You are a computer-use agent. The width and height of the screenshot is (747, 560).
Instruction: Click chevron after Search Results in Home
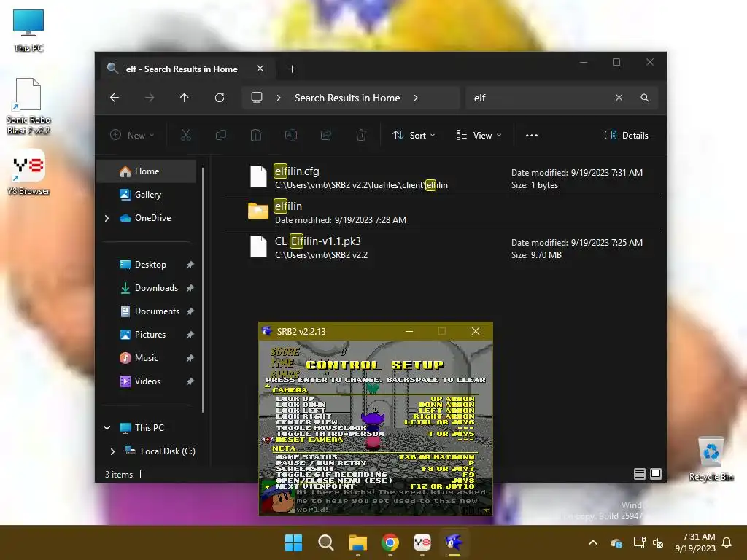point(416,98)
